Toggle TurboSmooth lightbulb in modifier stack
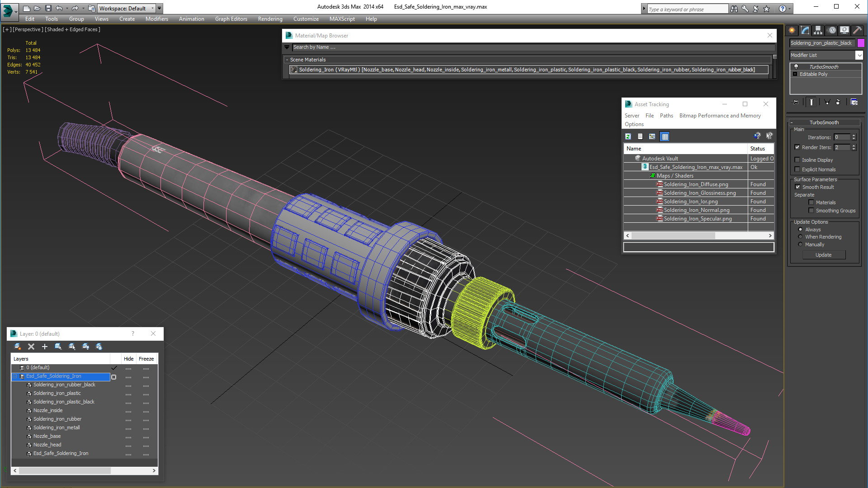 (x=796, y=66)
